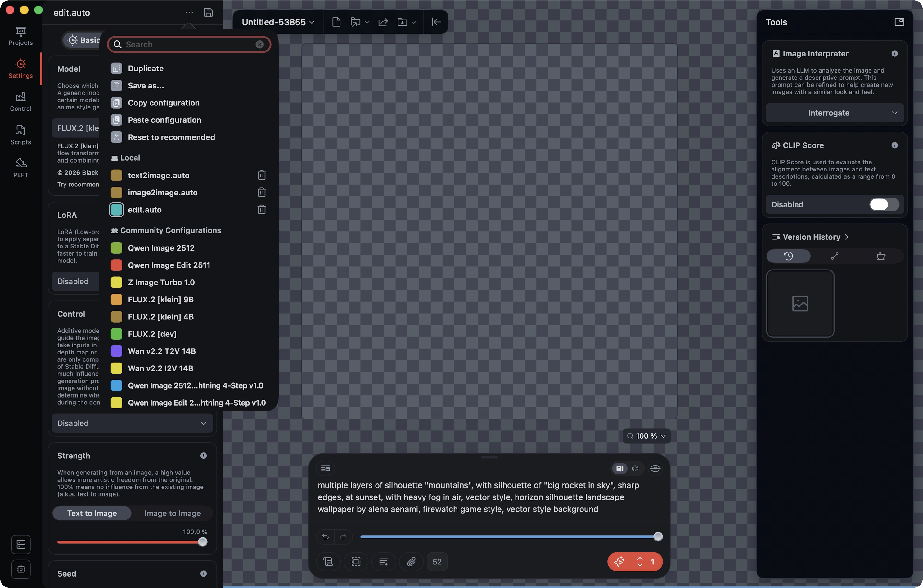Click the generate sparkle button
Viewport: 923px width, 588px height.
(619, 562)
